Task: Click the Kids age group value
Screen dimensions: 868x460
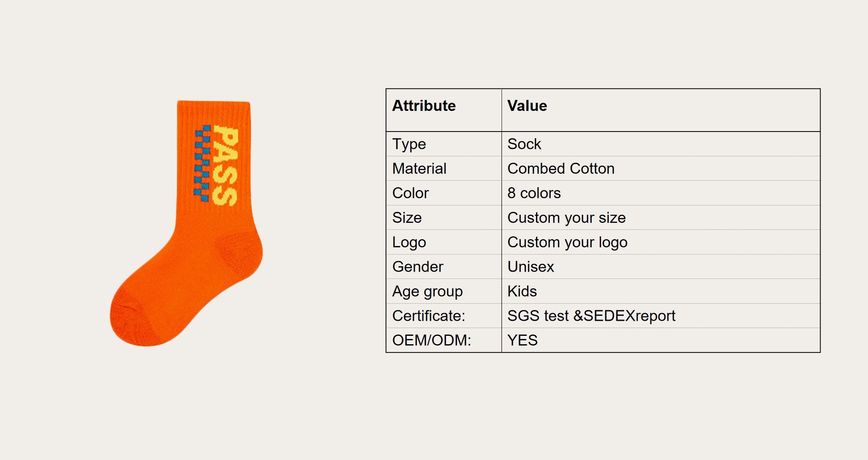Action: point(522,291)
